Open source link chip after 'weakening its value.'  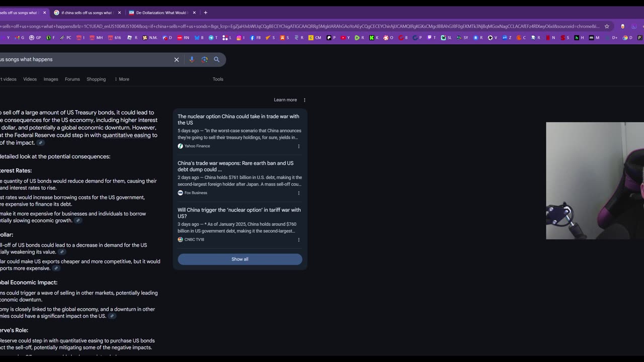point(62,252)
